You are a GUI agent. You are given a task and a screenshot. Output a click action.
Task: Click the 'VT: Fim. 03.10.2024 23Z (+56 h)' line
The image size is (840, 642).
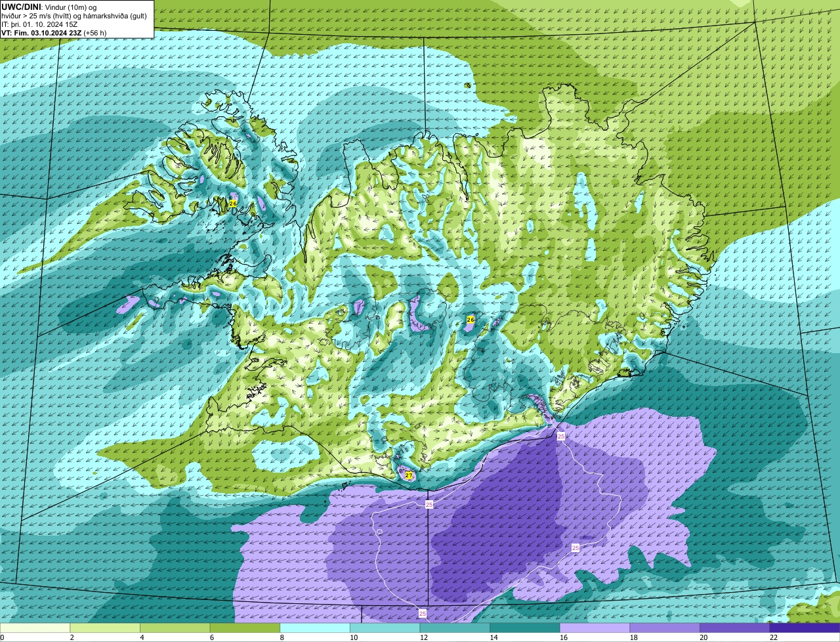(54, 33)
